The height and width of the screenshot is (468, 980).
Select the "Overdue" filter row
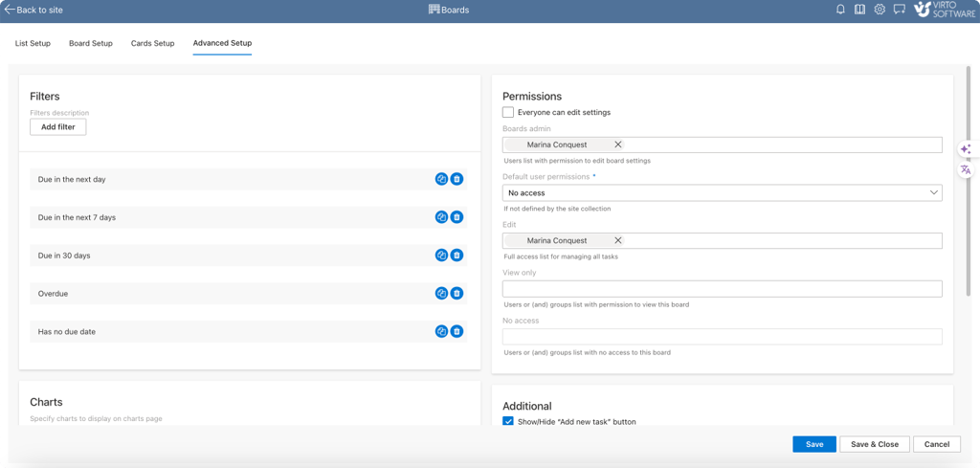coord(248,294)
